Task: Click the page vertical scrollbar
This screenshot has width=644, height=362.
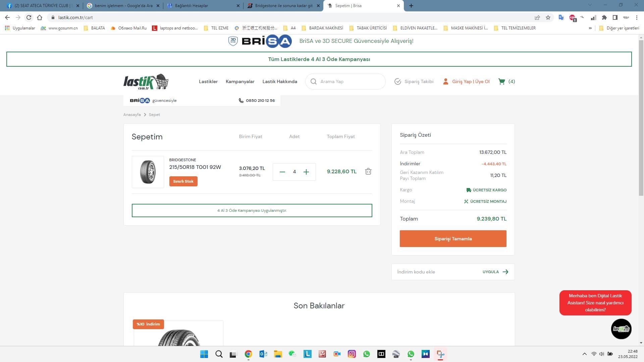Action: pos(641,117)
